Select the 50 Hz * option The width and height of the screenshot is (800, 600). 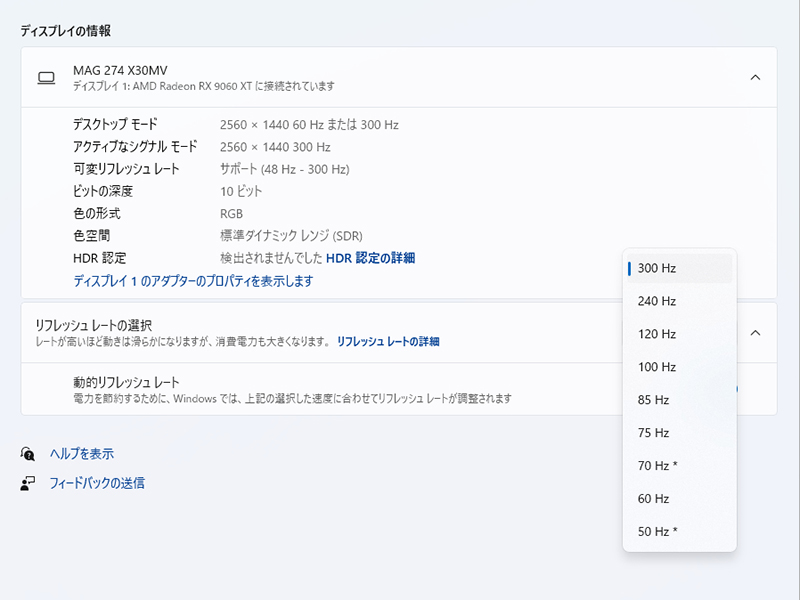point(680,531)
